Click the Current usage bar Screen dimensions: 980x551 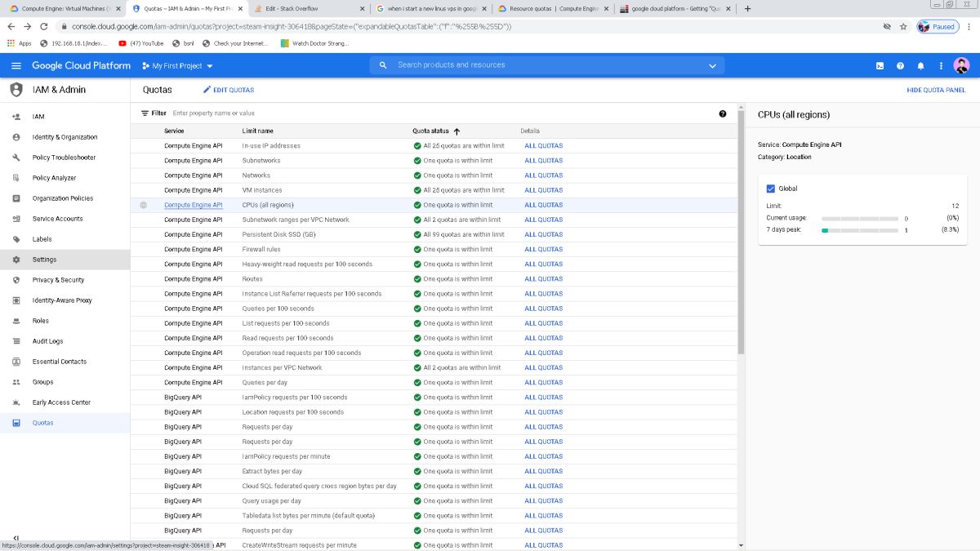click(x=860, y=219)
